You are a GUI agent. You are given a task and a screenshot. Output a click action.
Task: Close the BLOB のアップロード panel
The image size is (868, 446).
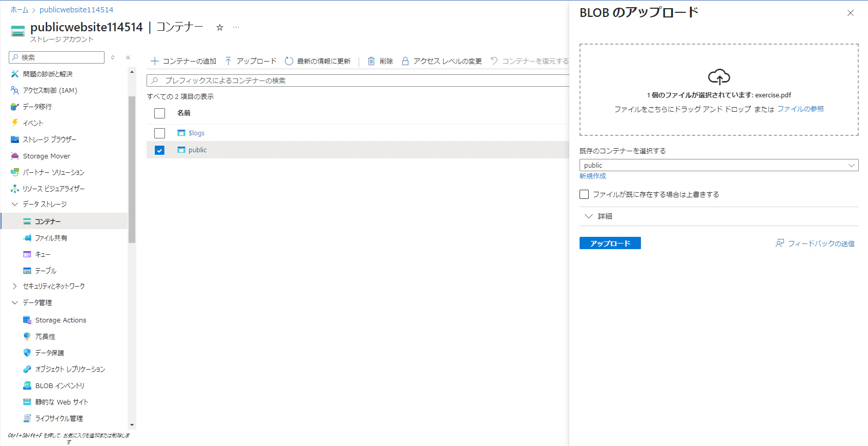tap(851, 13)
